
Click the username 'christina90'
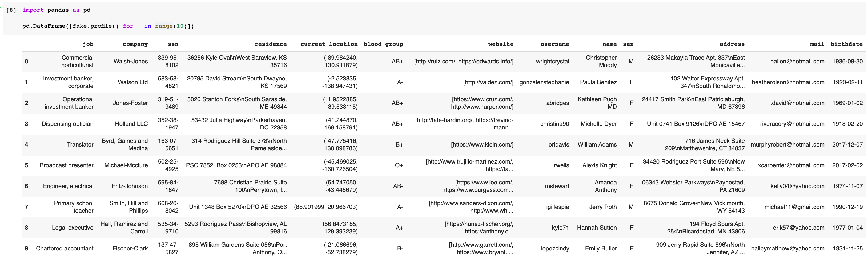point(555,124)
